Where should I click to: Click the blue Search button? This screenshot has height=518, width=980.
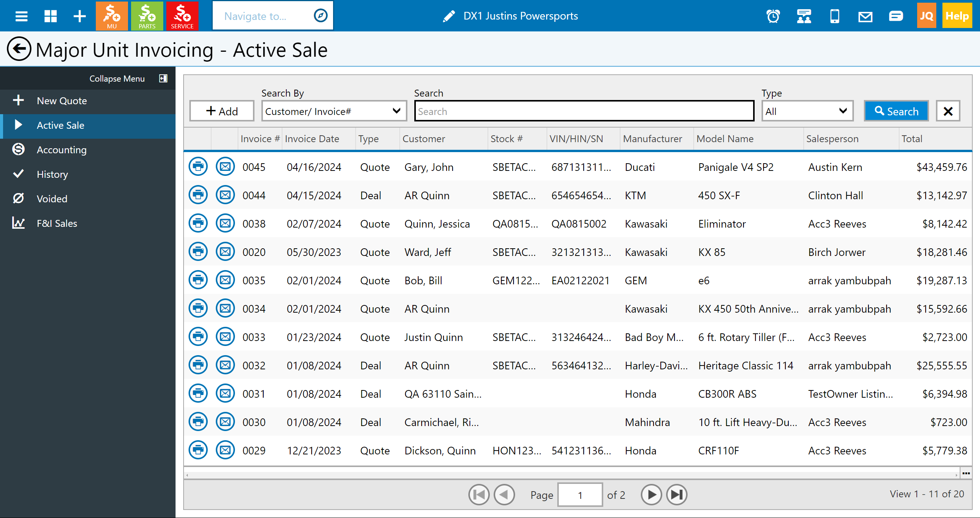(x=896, y=111)
